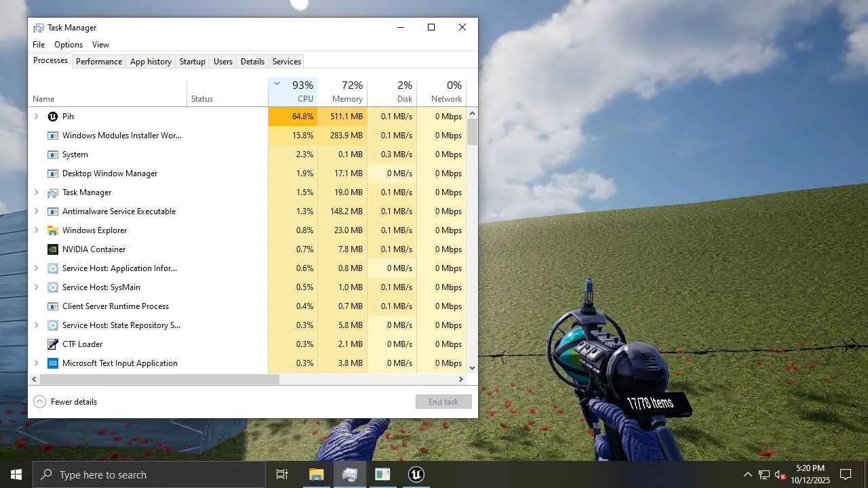Open Task View from the taskbar
This screenshot has height=488, width=868.
(x=282, y=474)
